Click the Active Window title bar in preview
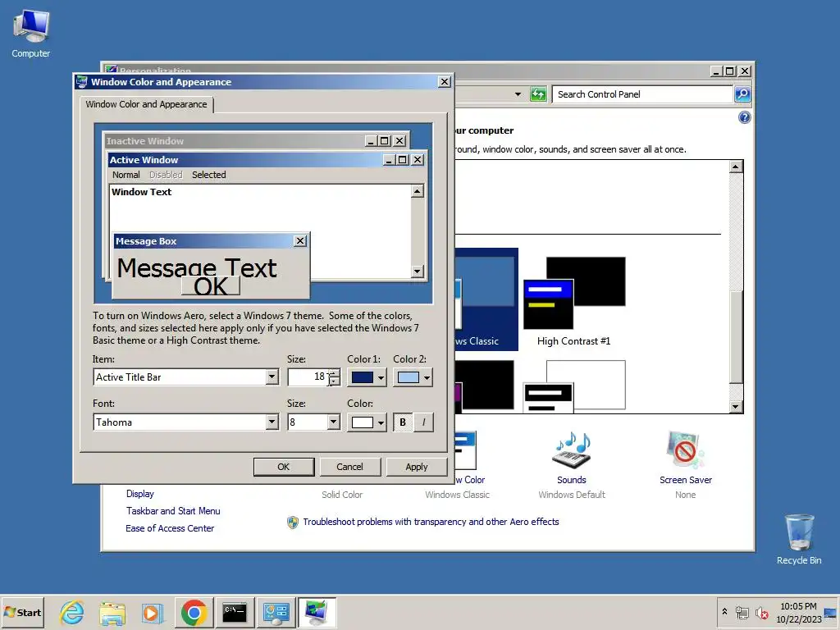Viewport: 840px width, 630px height. pyautogui.click(x=244, y=160)
